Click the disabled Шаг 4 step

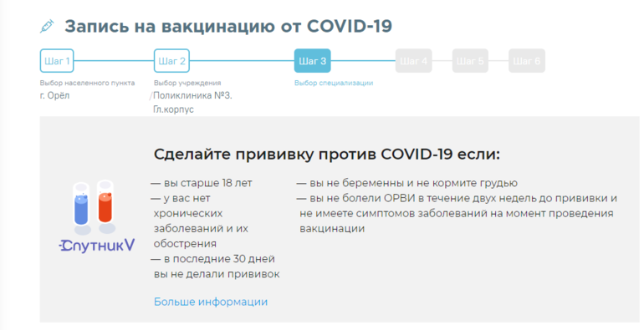click(413, 61)
